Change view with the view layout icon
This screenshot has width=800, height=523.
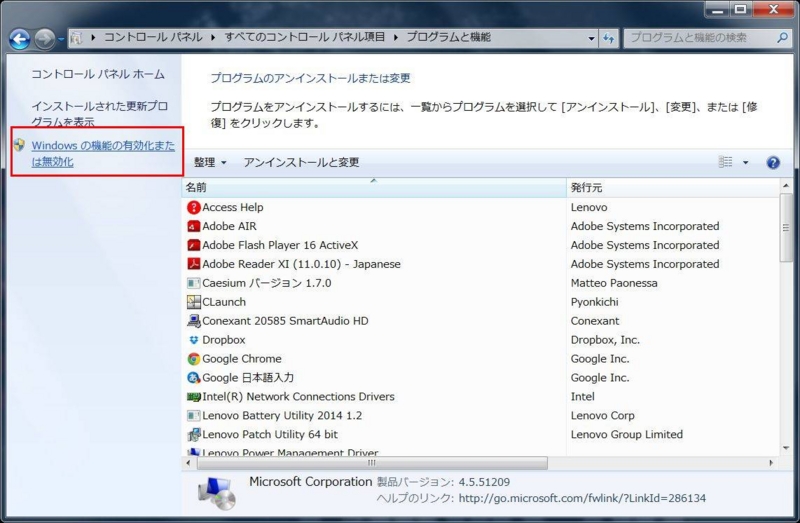tap(726, 162)
